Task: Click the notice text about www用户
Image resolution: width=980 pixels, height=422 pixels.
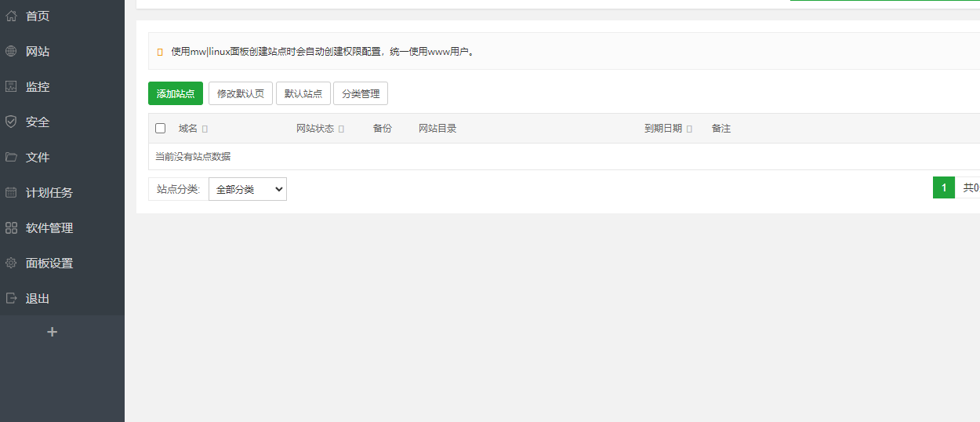Action: pos(323,52)
